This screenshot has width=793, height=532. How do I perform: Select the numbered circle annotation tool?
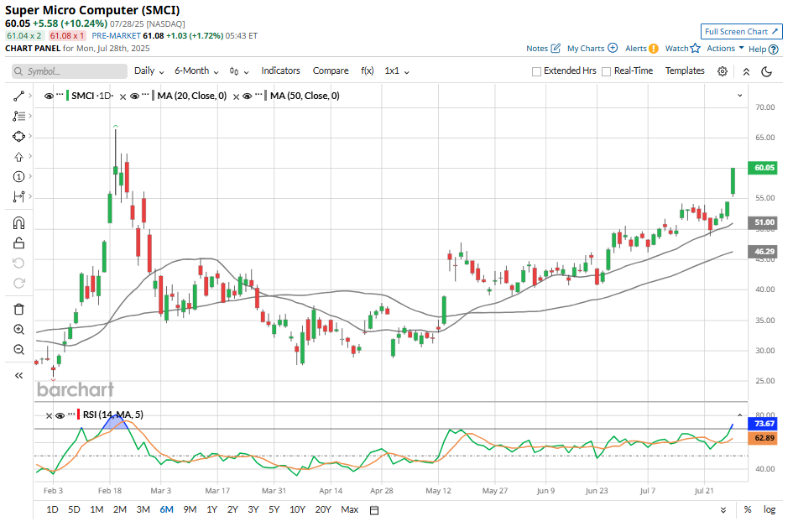[x=18, y=176]
